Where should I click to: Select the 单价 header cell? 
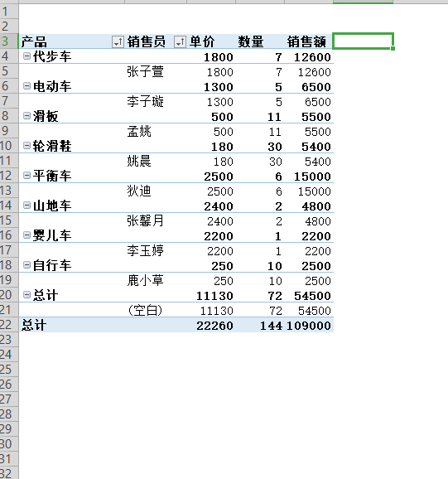[x=211, y=41]
